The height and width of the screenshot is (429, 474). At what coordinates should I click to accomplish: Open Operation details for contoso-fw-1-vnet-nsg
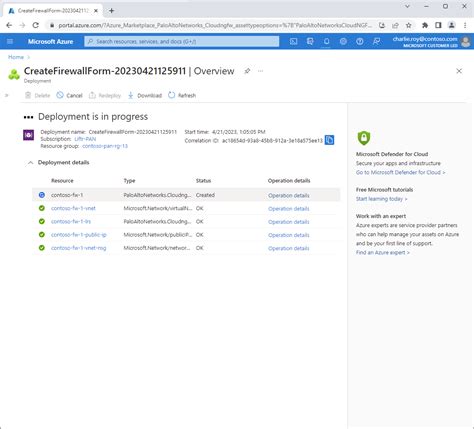click(289, 248)
